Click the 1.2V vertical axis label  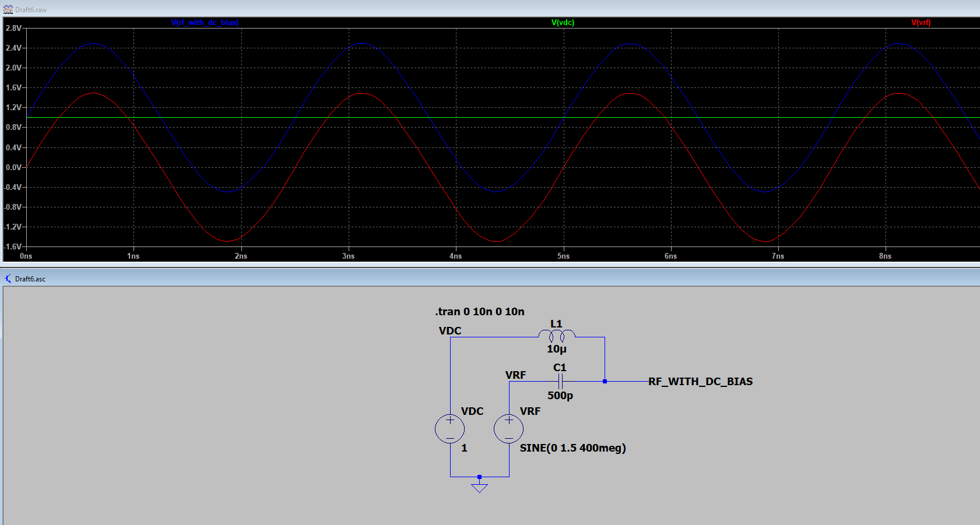point(13,107)
